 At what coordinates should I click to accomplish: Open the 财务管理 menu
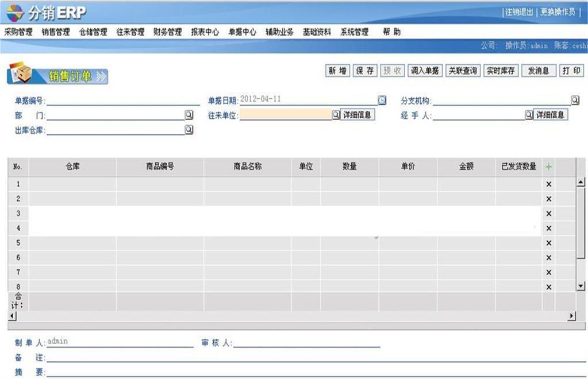click(168, 32)
